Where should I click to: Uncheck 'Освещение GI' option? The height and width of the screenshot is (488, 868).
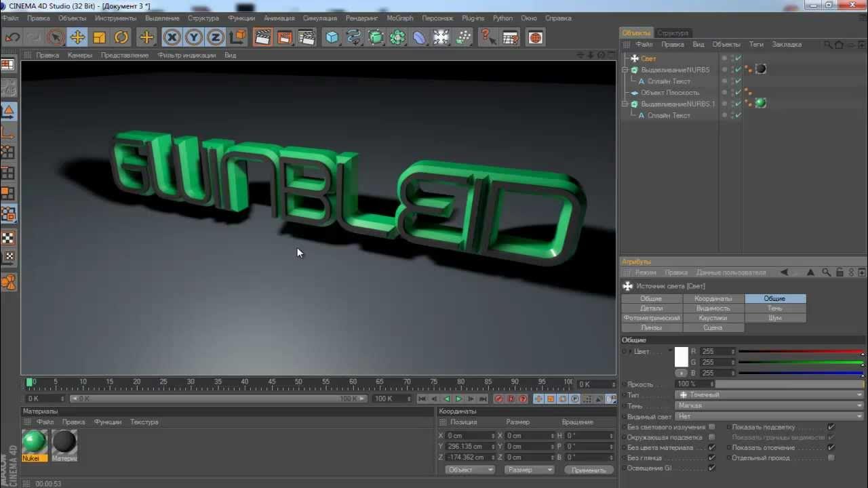pos(711,468)
